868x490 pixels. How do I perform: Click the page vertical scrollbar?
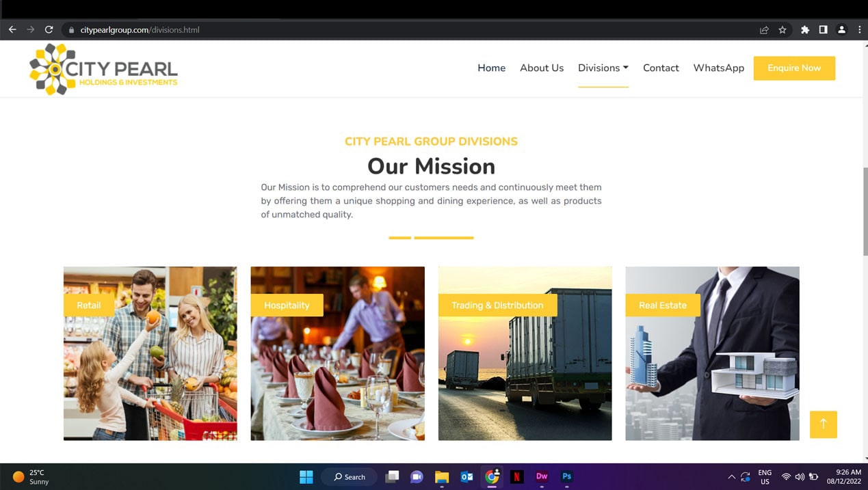point(865,212)
